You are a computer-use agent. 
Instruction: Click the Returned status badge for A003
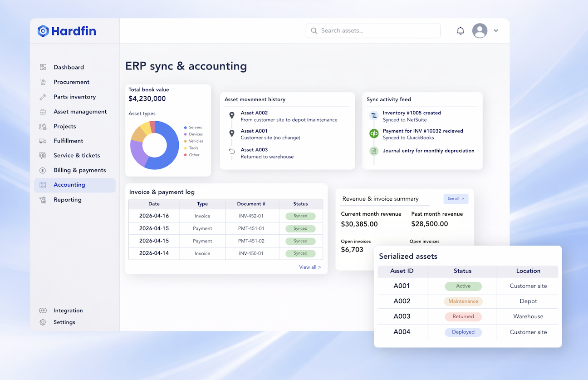[463, 316]
